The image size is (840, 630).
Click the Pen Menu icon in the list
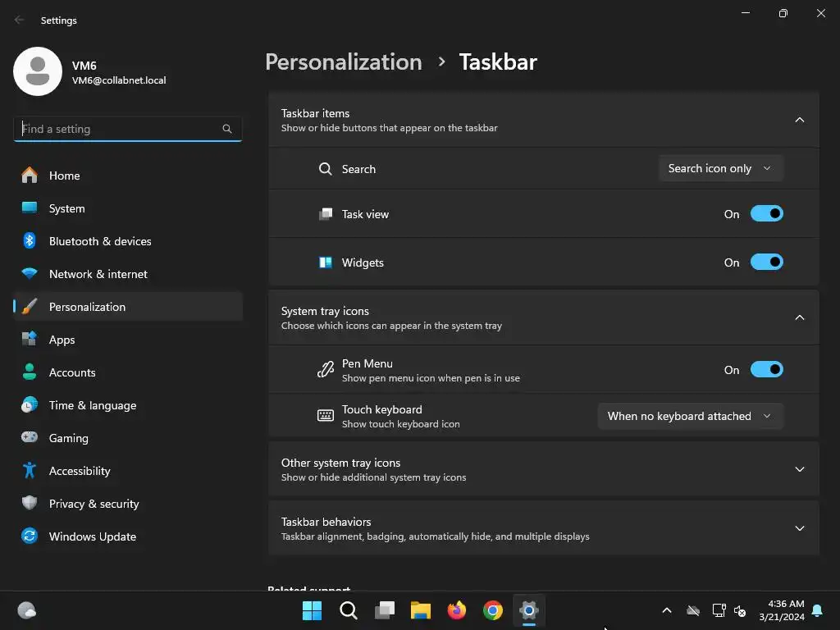click(x=325, y=370)
